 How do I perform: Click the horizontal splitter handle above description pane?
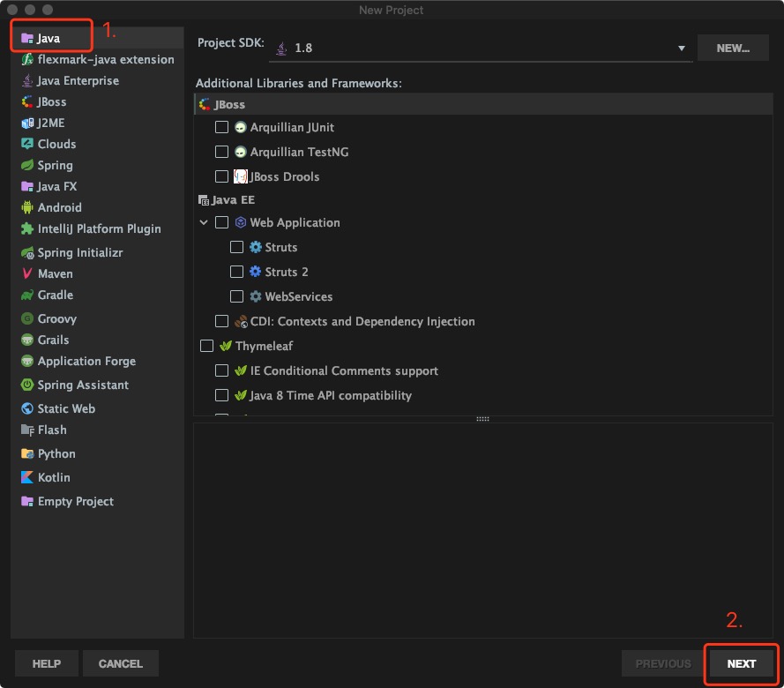pos(482,419)
